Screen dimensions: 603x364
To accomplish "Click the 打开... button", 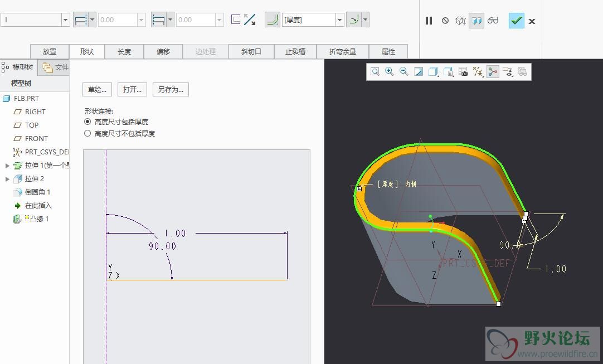I will pyautogui.click(x=132, y=90).
